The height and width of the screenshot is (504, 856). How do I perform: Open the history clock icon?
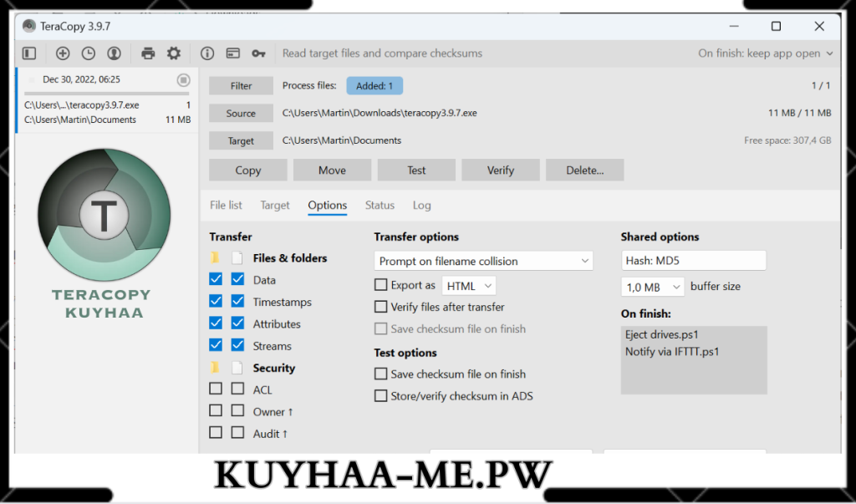click(89, 53)
